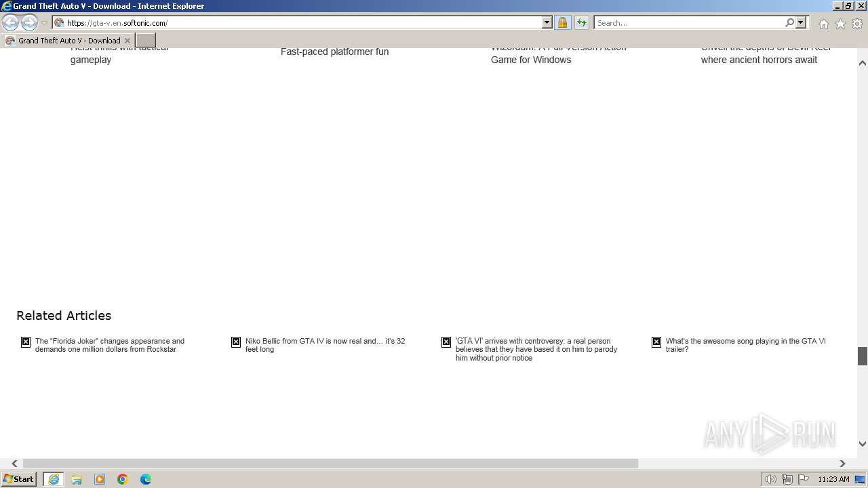
Task: Click the horizontal scrollbar right arrow
Action: (842, 464)
